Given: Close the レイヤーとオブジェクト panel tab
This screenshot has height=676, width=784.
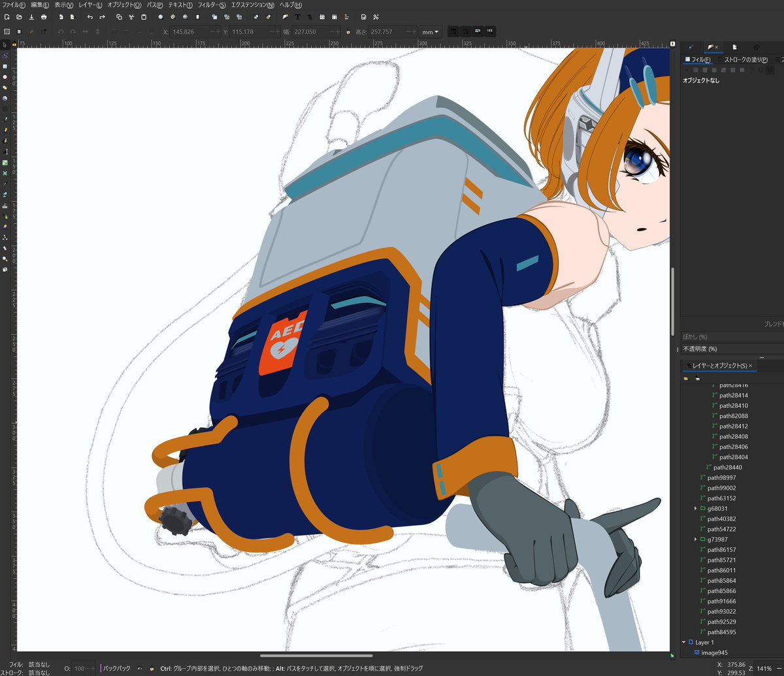Looking at the screenshot, I should (750, 365).
